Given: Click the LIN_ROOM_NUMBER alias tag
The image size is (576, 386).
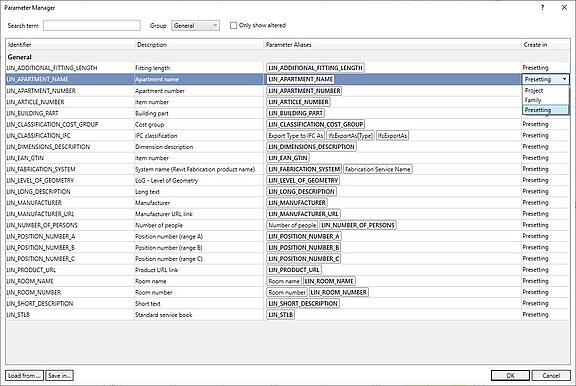Looking at the screenshot, I should (338, 292).
